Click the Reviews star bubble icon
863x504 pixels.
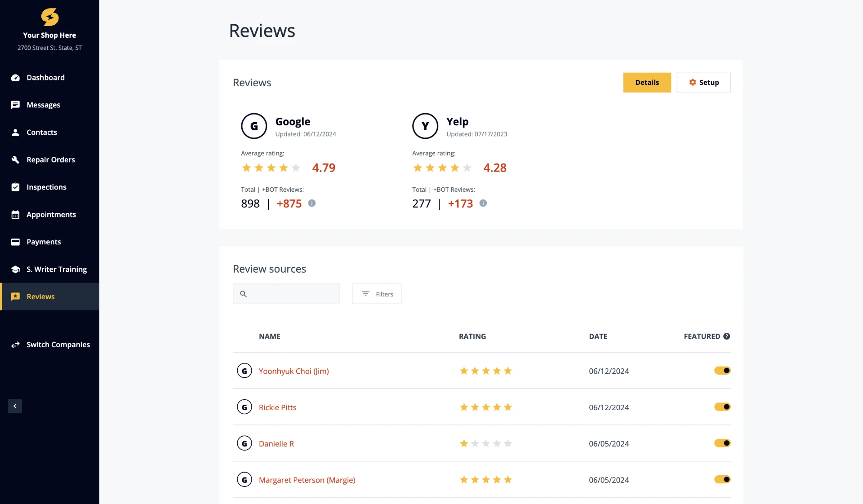click(x=15, y=297)
